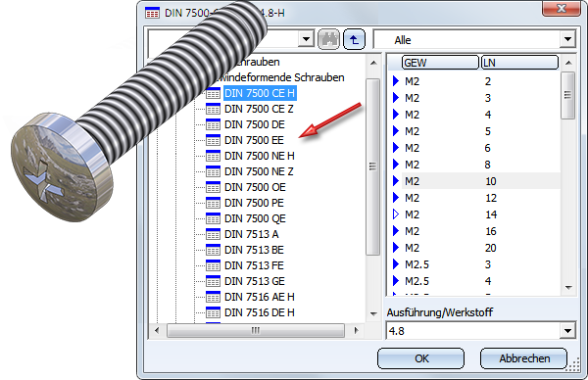This screenshot has height=380, width=588.
Task: Open the Alle filter dropdown
Action: pyautogui.click(x=567, y=39)
